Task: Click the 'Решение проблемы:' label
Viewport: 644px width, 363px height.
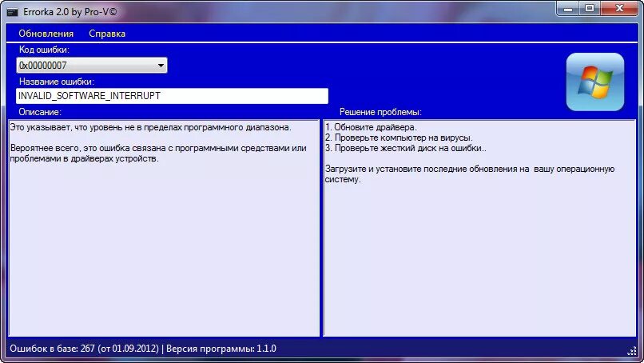Action: click(x=380, y=112)
